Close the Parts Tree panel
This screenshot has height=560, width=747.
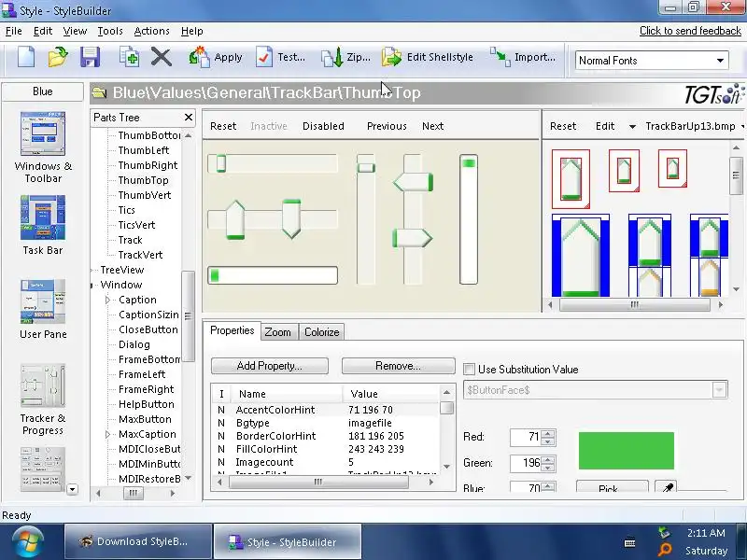(x=189, y=118)
